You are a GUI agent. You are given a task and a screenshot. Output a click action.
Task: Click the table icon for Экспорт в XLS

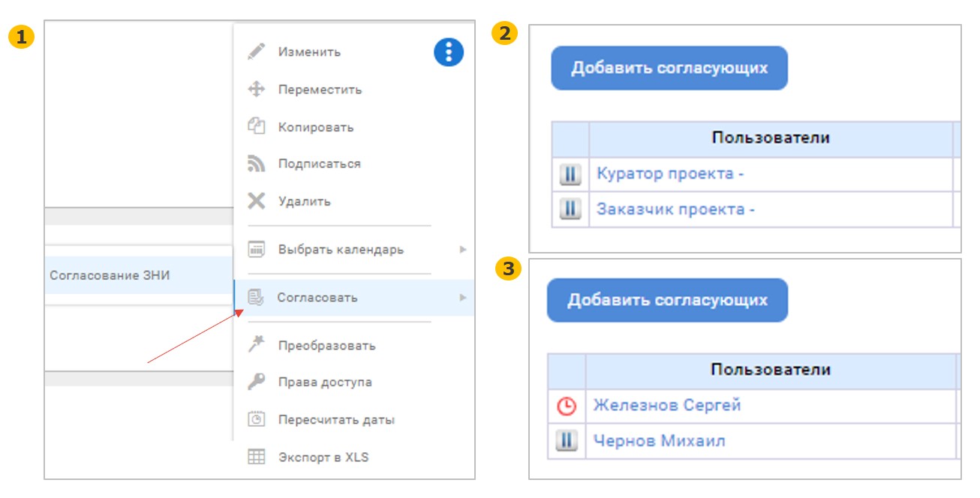[x=257, y=457]
